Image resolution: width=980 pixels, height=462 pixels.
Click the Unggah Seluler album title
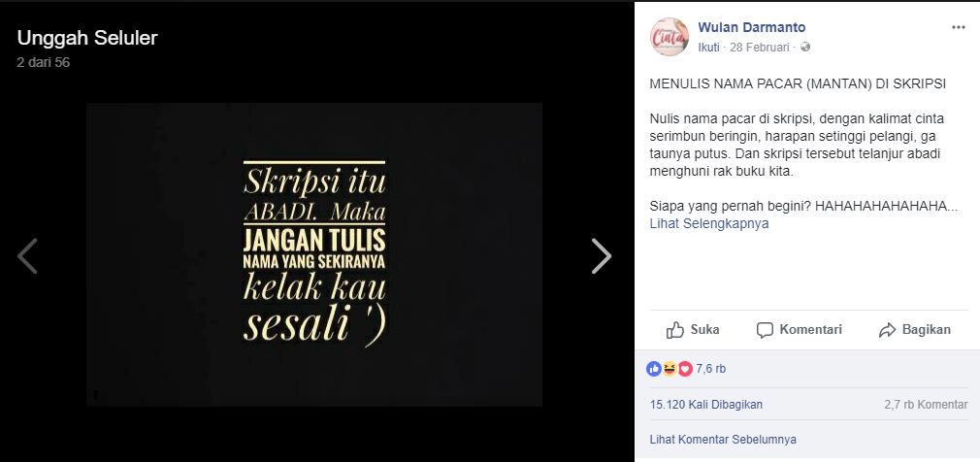tap(87, 38)
